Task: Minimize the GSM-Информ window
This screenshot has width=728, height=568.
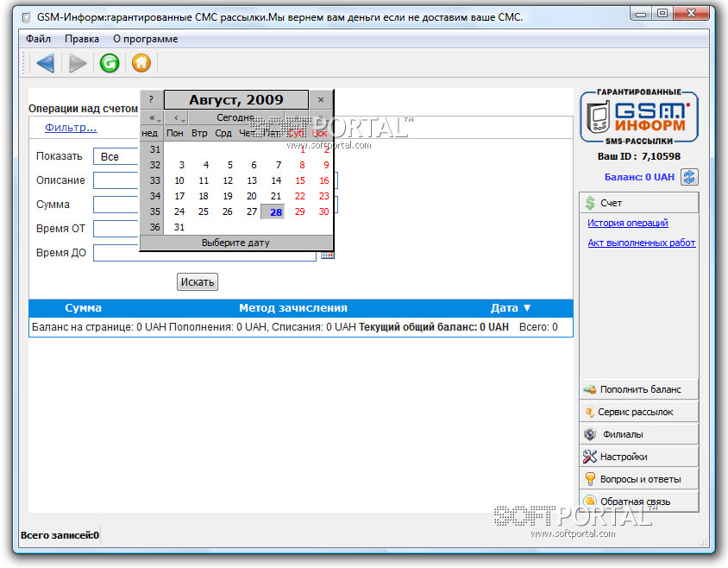Action: pyautogui.click(x=641, y=13)
